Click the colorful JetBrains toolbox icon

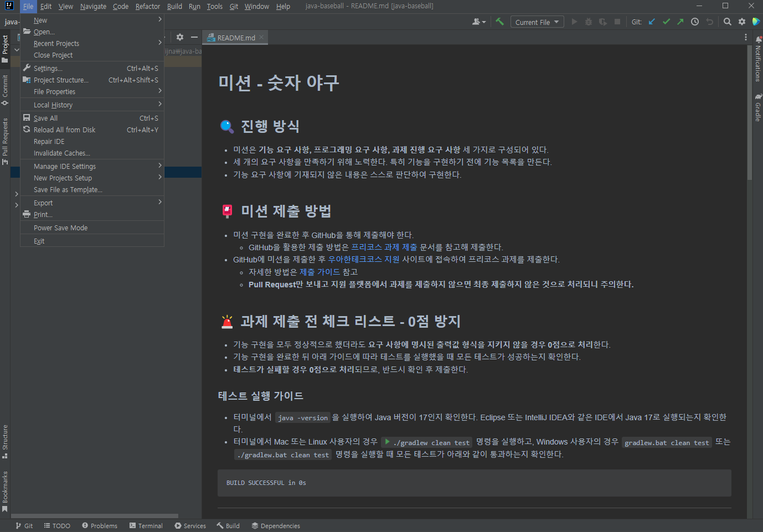(x=756, y=22)
